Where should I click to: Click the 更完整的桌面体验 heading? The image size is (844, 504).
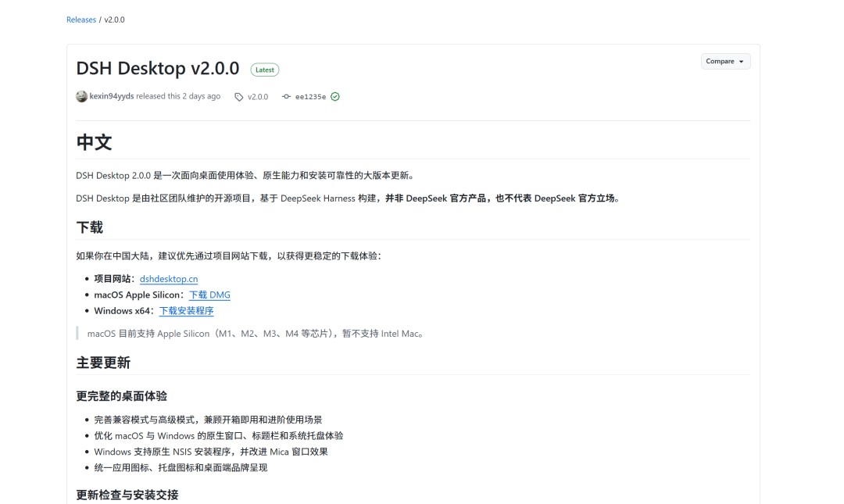coord(122,396)
